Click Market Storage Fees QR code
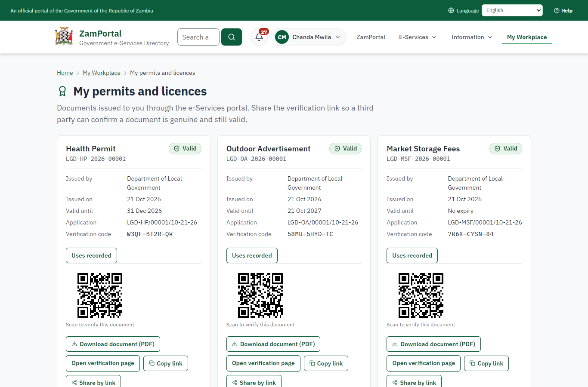The width and height of the screenshot is (588, 387). (x=421, y=295)
